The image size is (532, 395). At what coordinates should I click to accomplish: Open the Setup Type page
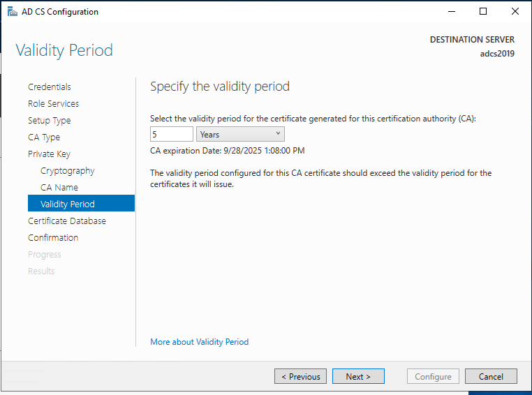(x=49, y=121)
